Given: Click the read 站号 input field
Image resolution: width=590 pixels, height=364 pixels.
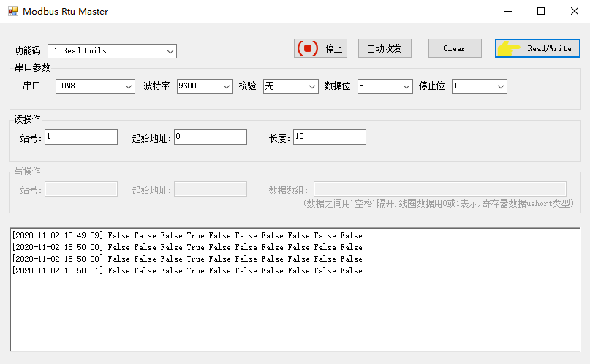Looking at the screenshot, I should 81,137.
